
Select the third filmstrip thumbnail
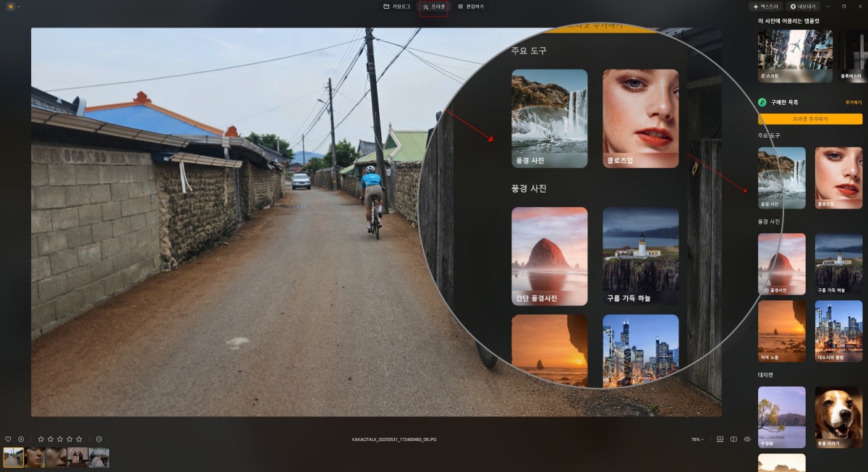(56, 458)
